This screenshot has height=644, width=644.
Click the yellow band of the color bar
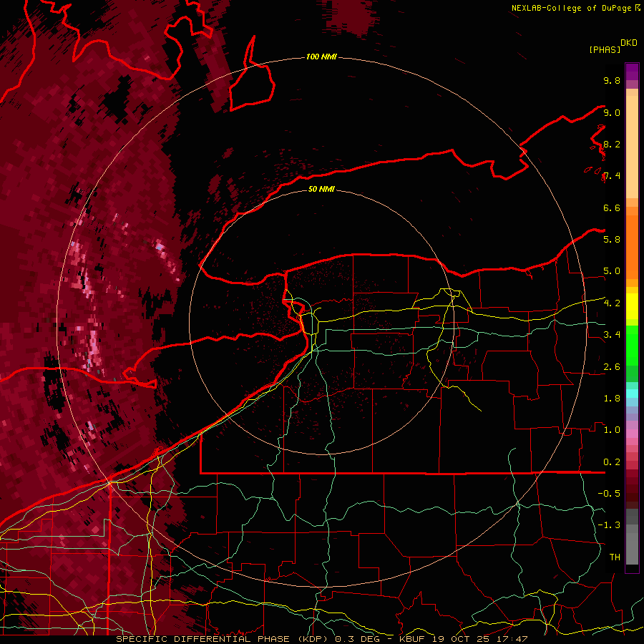point(632,306)
